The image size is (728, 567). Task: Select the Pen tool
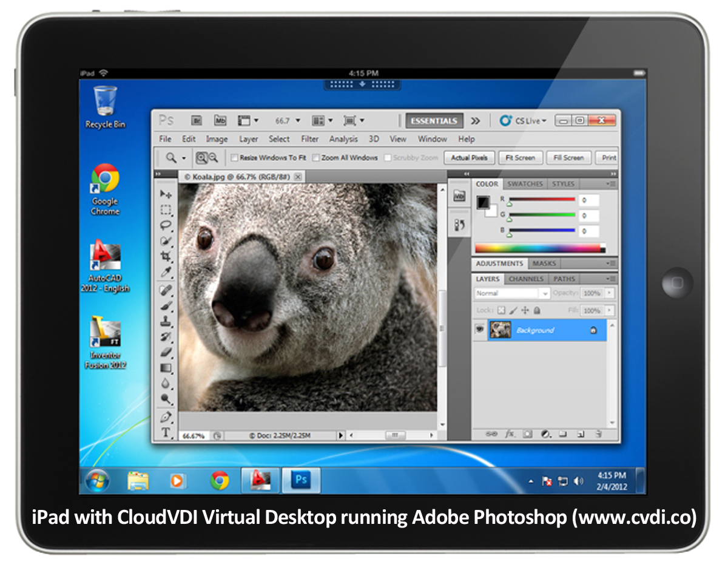tap(166, 418)
